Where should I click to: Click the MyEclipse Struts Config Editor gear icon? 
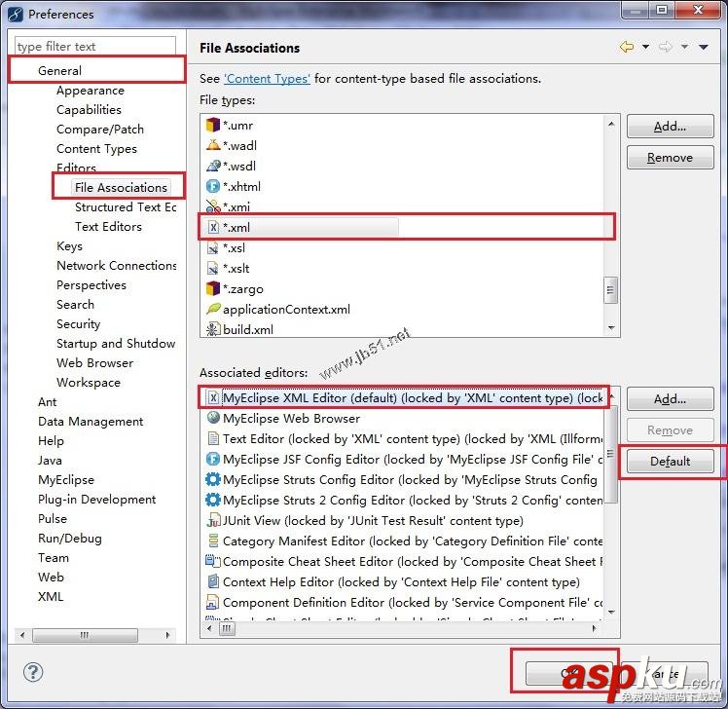(212, 479)
